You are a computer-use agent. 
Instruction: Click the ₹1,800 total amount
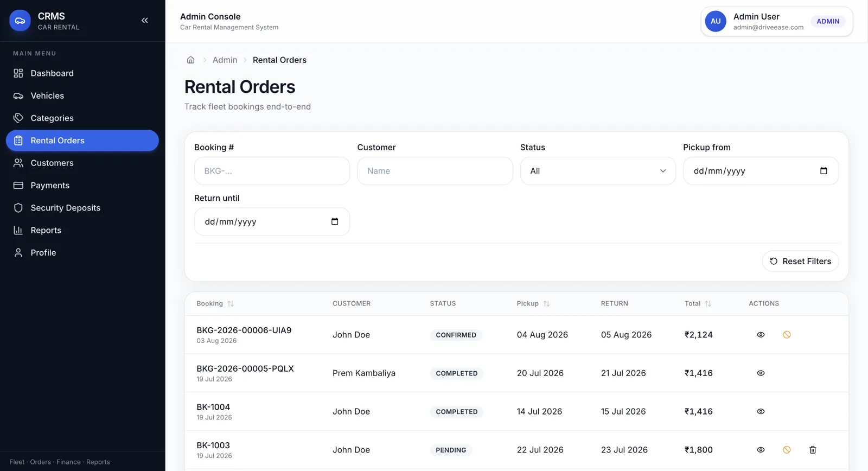[x=699, y=450]
